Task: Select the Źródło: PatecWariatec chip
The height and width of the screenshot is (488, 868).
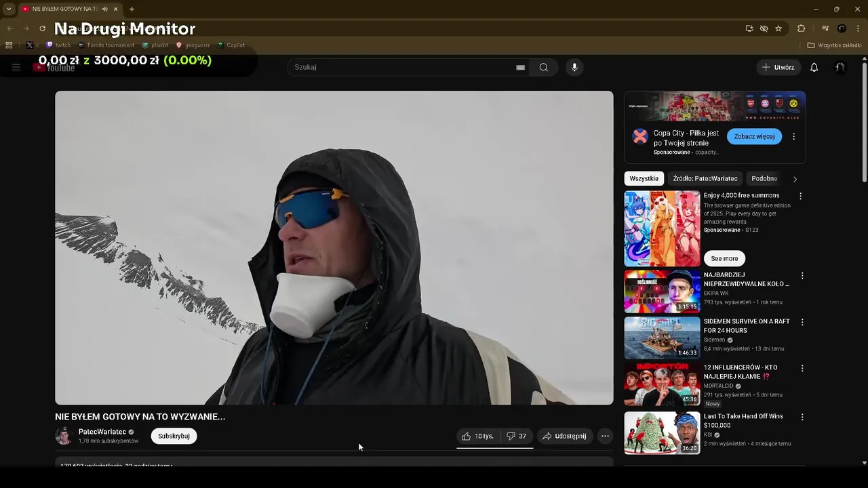Action: [705, 178]
